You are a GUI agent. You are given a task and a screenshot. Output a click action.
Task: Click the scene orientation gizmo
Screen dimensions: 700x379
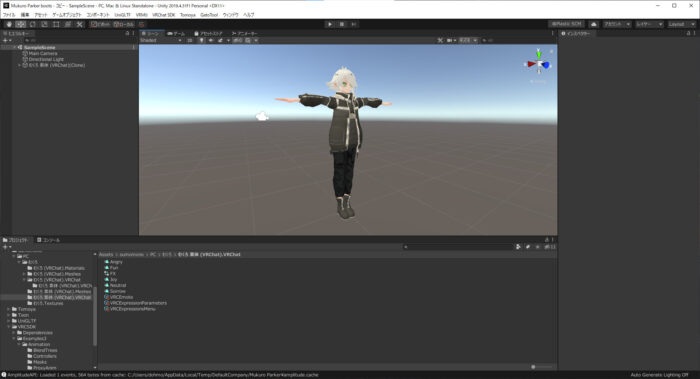538,64
